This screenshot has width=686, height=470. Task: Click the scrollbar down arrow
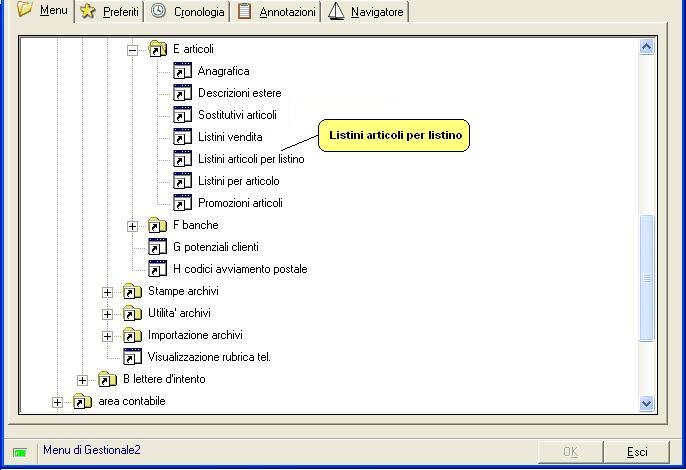[x=646, y=403]
